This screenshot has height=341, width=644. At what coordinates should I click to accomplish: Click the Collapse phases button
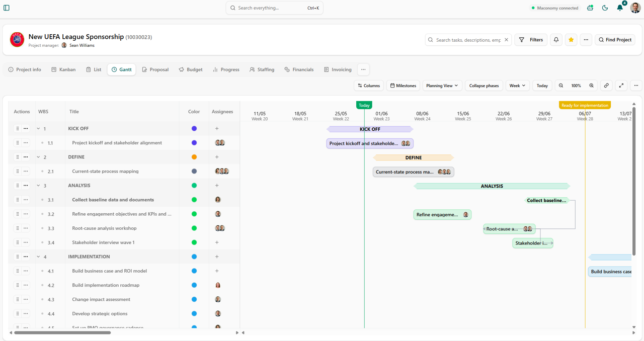pyautogui.click(x=484, y=86)
